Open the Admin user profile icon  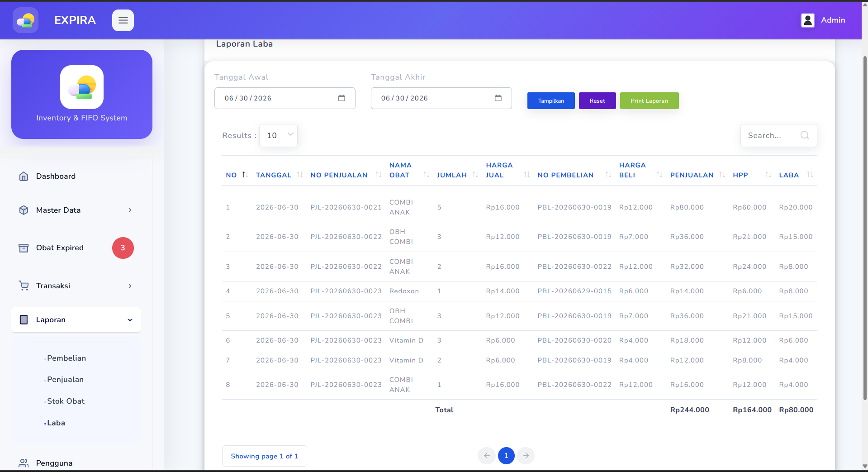tap(807, 20)
